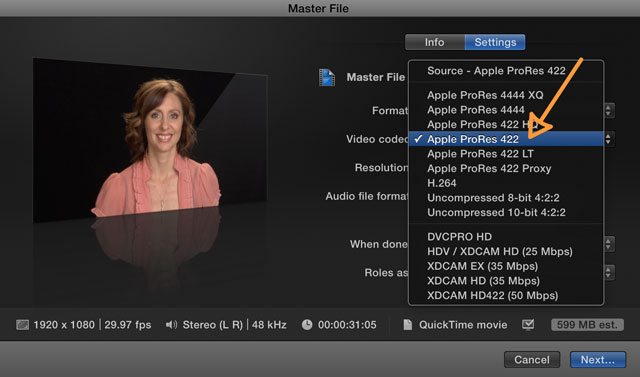Viewport: 640px width, 377px height.
Task: Switch to the Info tab
Action: pos(435,42)
